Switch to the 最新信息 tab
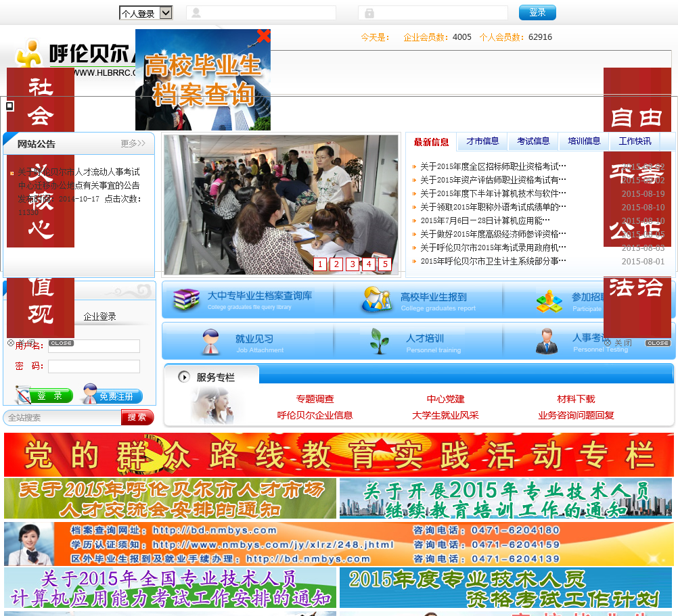 pos(431,142)
